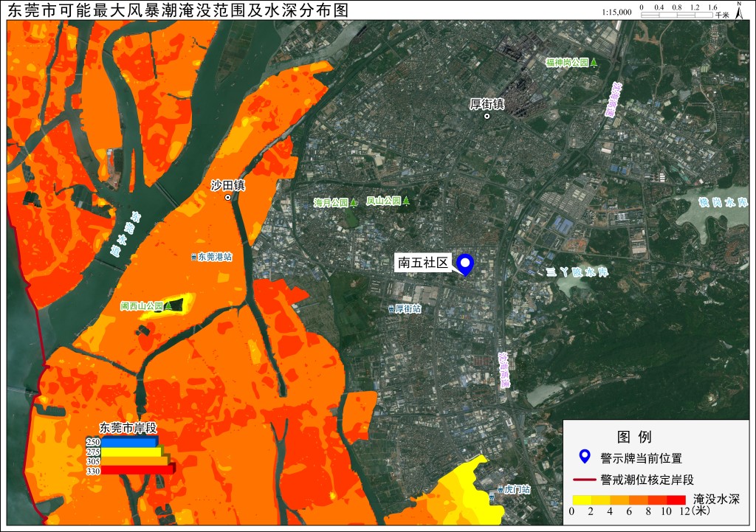Click the station icon beside 东莞港站

click(194, 257)
